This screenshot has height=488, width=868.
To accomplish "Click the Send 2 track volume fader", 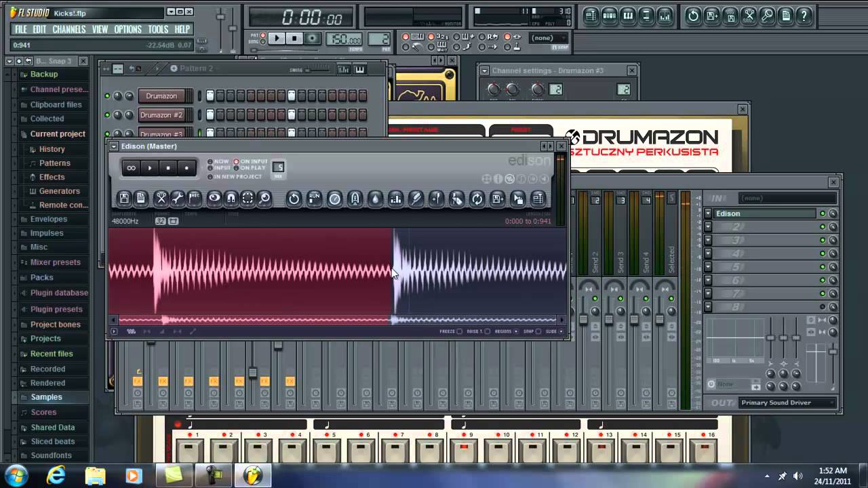I will [583, 319].
